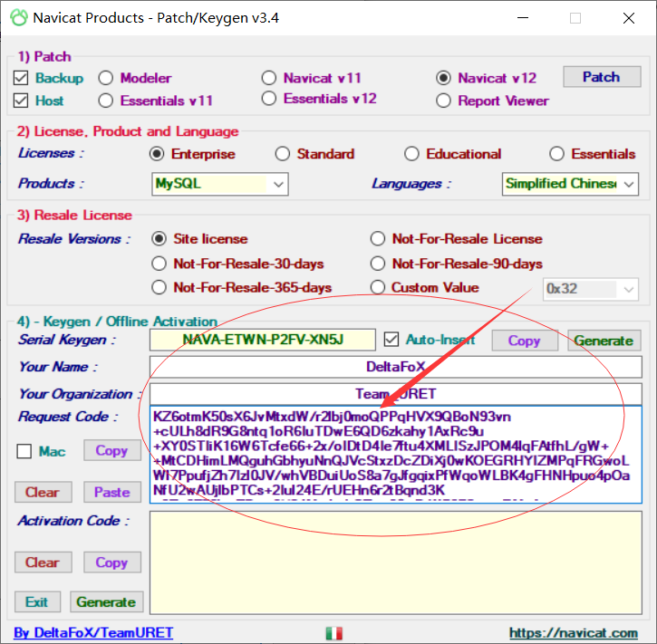Toggle the Auto-Insert checkbox
The image size is (657, 644).
[391, 340]
